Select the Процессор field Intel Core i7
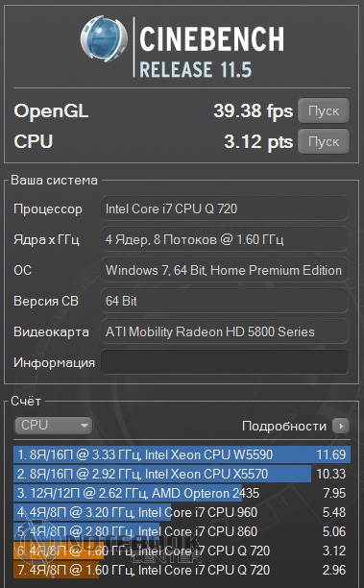364x588 pixels. click(224, 208)
